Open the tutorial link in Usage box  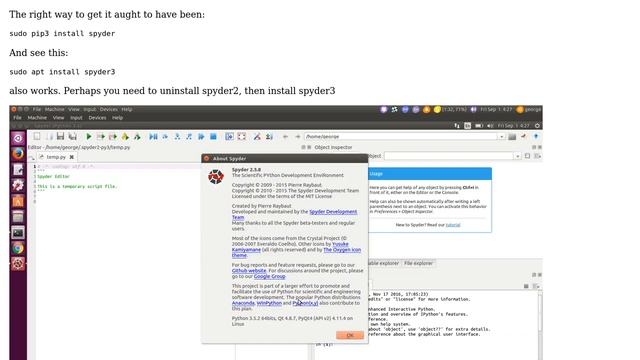pos(453,225)
